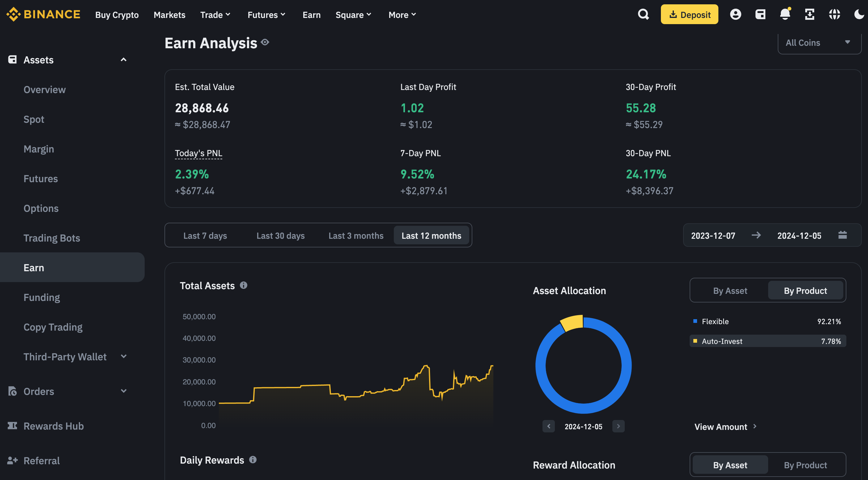This screenshot has width=868, height=480.
Task: Open the Futures menu in navbar
Action: [x=266, y=15]
